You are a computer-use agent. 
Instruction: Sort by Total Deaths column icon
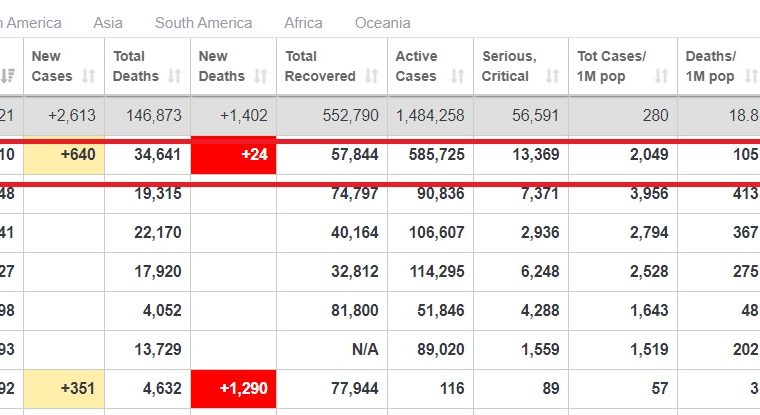(174, 76)
